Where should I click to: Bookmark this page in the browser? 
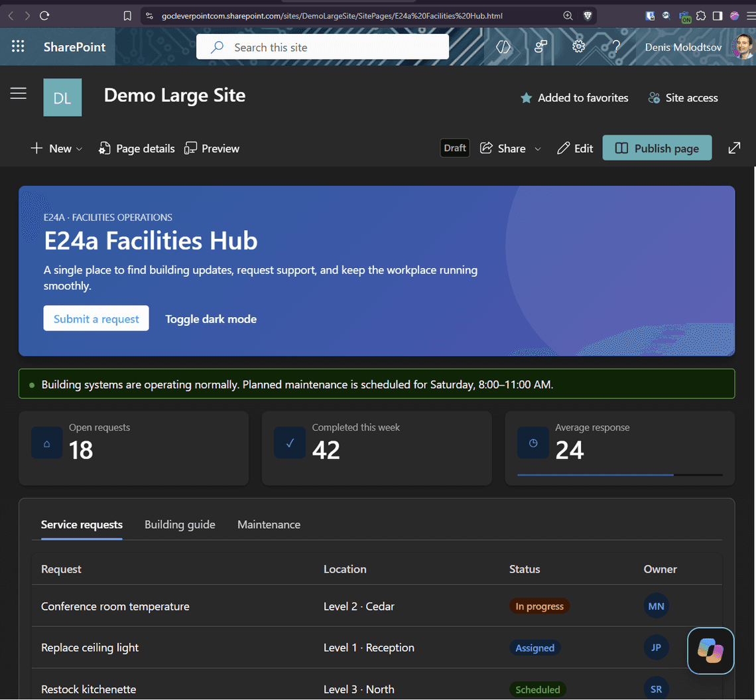pos(127,16)
